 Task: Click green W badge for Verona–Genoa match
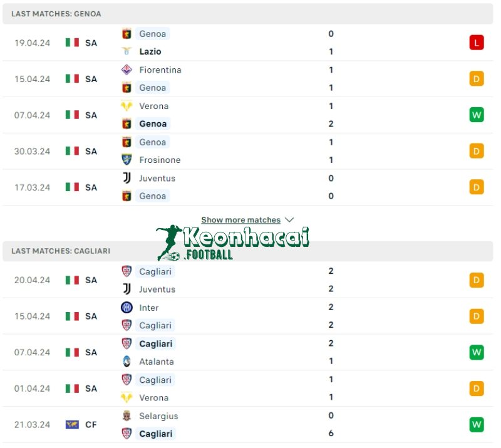[x=477, y=115]
